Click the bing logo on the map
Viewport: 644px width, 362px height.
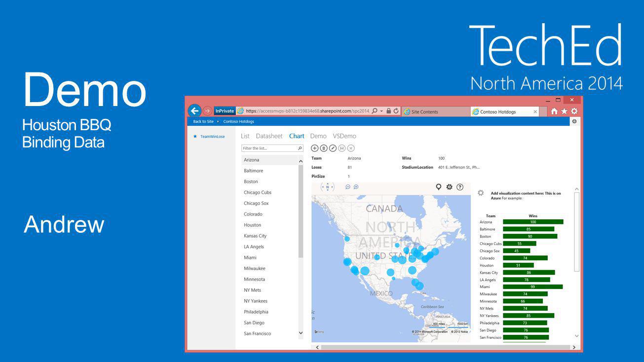pos(319,331)
